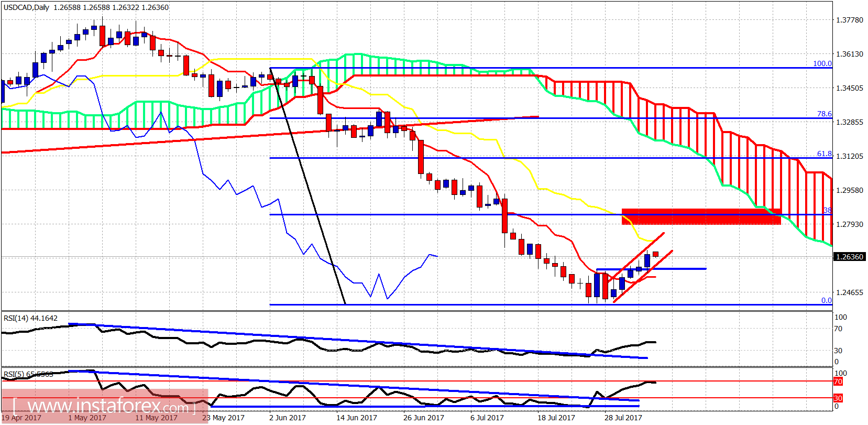Select the 70 level in RSI(14) panel
868x425 pixels.
[x=838, y=329]
